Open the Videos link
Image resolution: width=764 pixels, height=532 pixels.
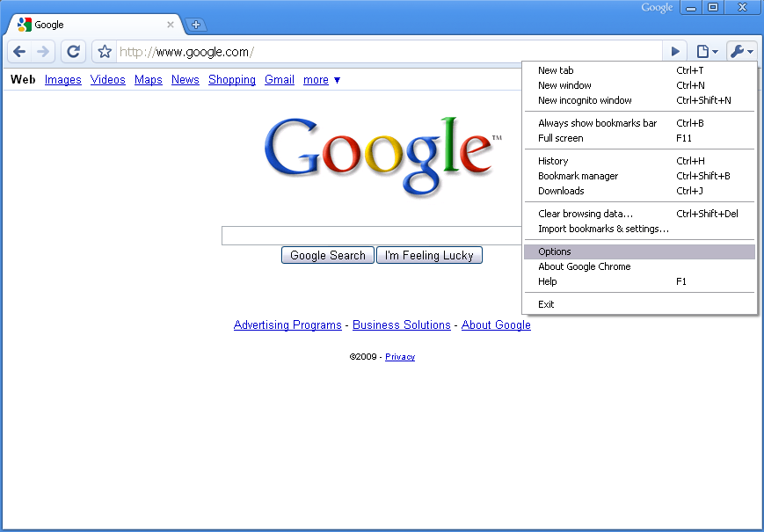(x=107, y=79)
